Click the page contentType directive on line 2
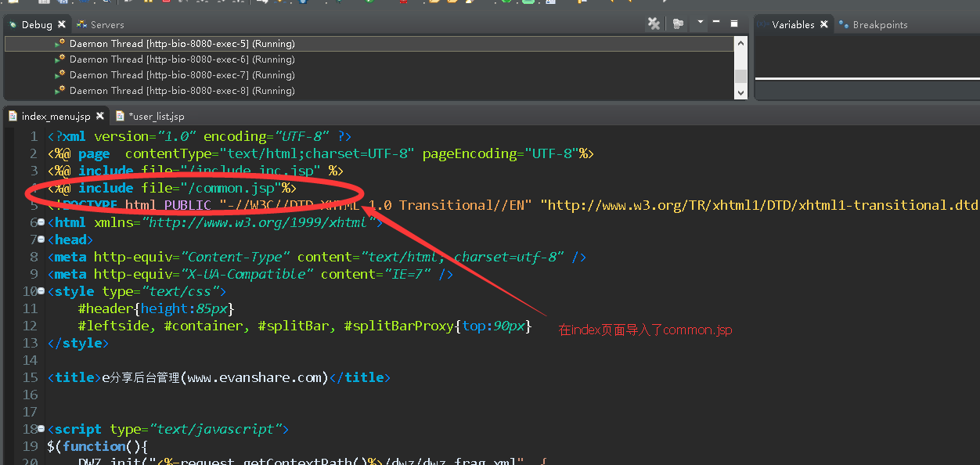 321,153
